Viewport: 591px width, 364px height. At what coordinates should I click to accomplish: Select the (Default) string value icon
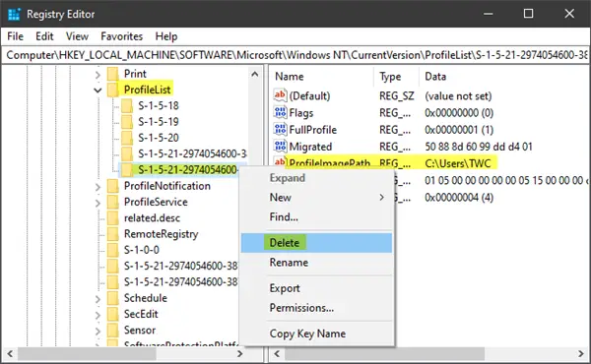280,95
